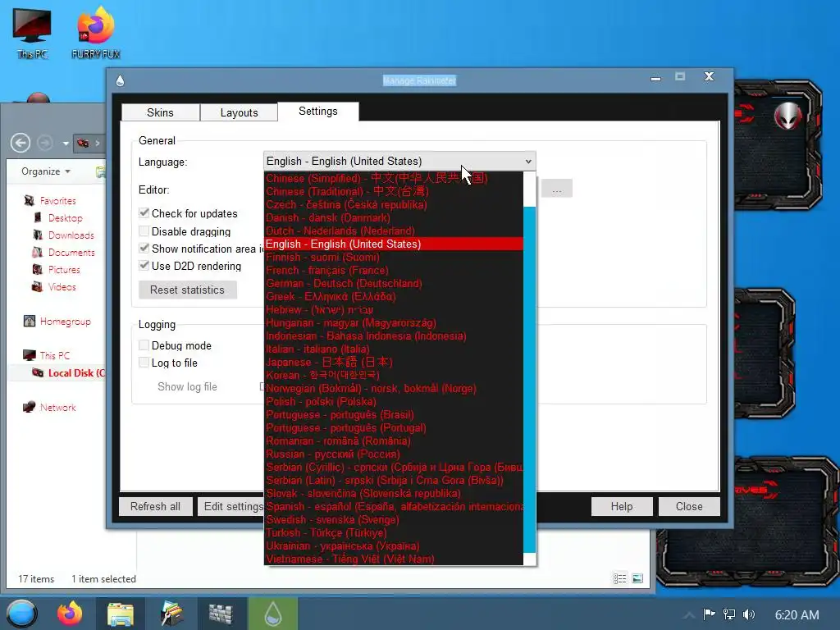
Task: Open the This PC desktop icon
Action: 32,33
